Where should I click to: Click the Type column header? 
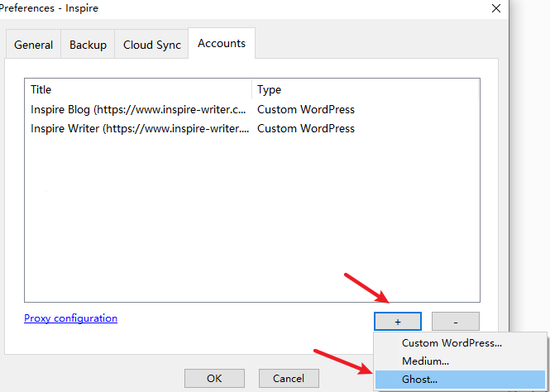(365, 90)
